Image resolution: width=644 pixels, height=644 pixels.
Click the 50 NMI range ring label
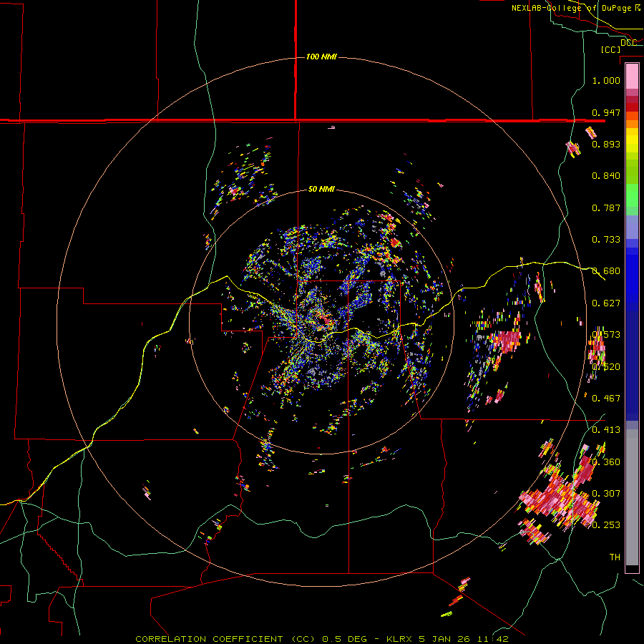[321, 189]
